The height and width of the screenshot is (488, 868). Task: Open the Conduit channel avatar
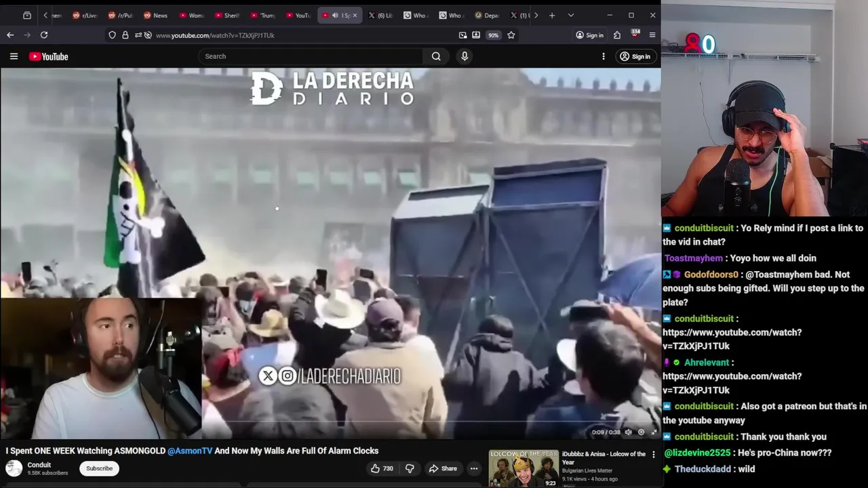coord(14,468)
